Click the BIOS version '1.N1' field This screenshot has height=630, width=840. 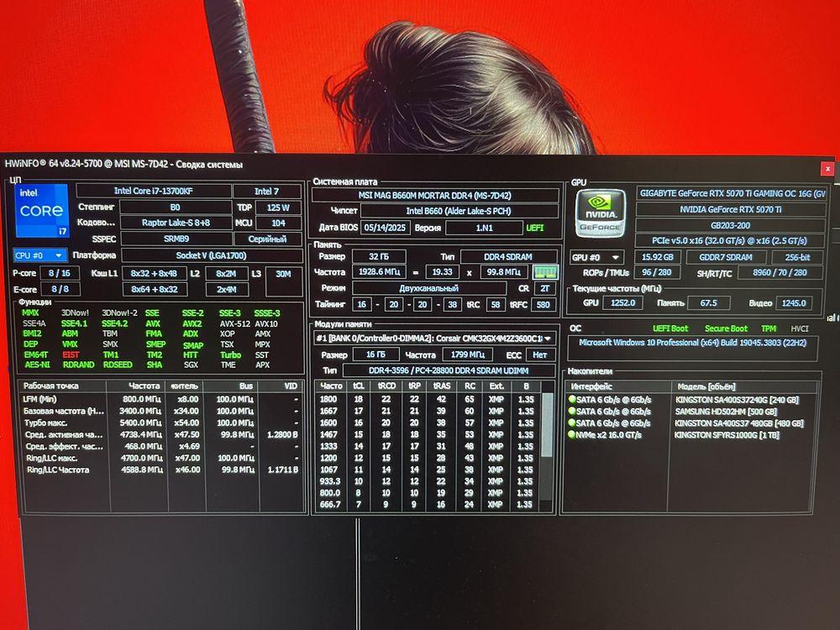(484, 228)
